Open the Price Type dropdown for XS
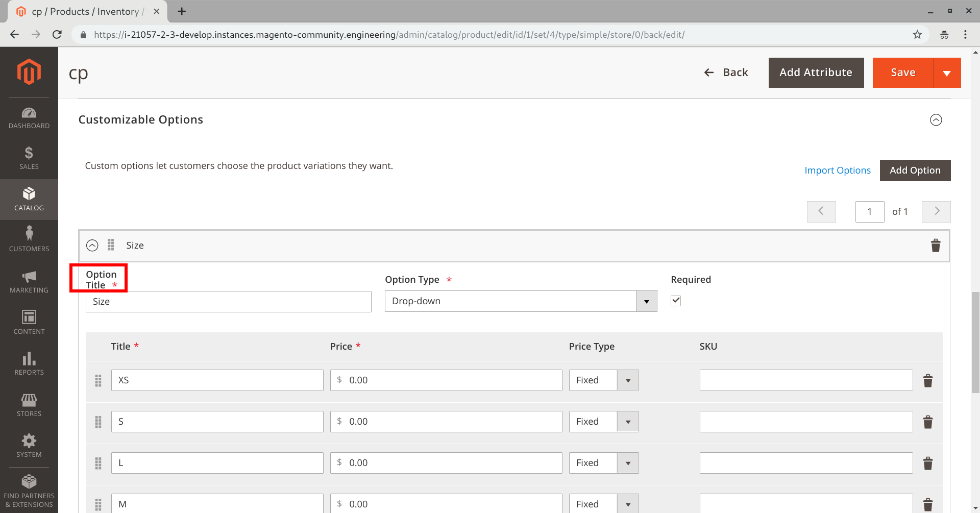Screen dimensions: 980x513 (628, 380)
